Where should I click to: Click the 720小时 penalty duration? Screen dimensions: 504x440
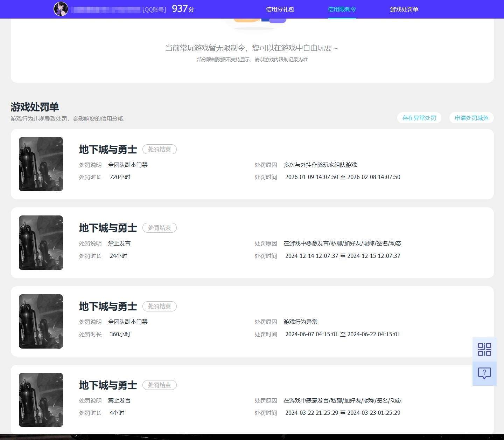[x=120, y=177]
